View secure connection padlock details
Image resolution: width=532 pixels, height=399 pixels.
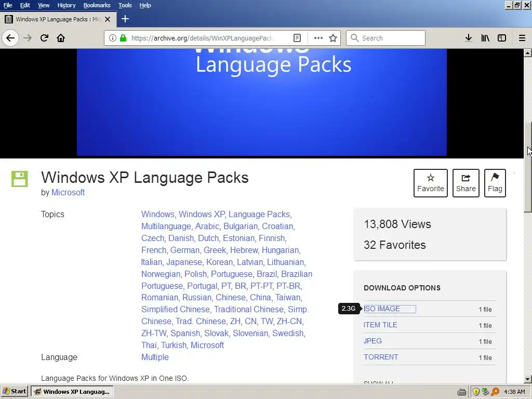(x=123, y=38)
